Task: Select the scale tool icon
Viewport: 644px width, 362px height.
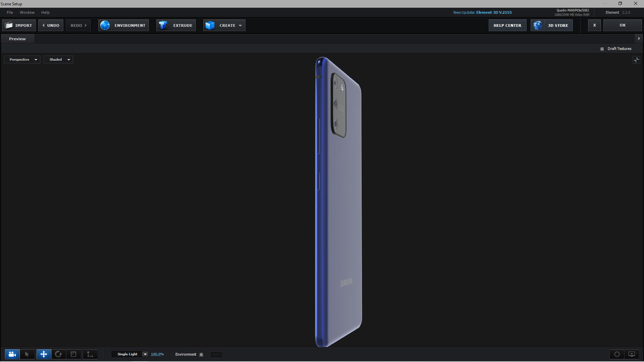Action: (x=73, y=354)
